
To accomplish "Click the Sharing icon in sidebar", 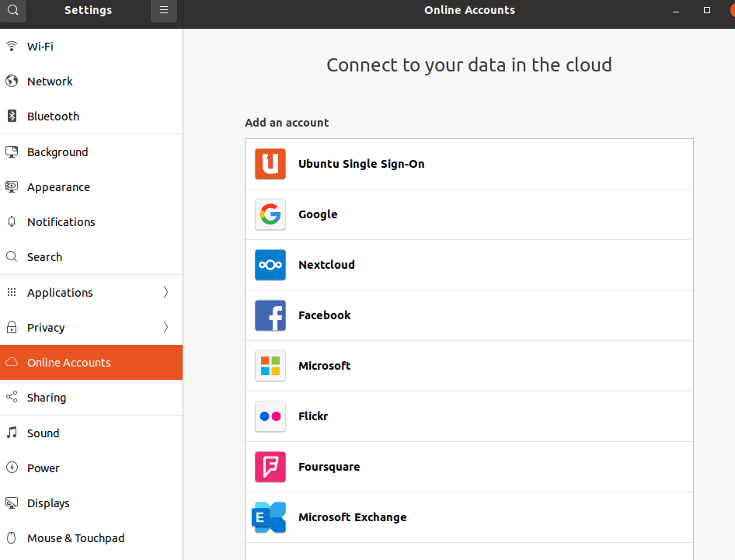I will pyautogui.click(x=12, y=397).
